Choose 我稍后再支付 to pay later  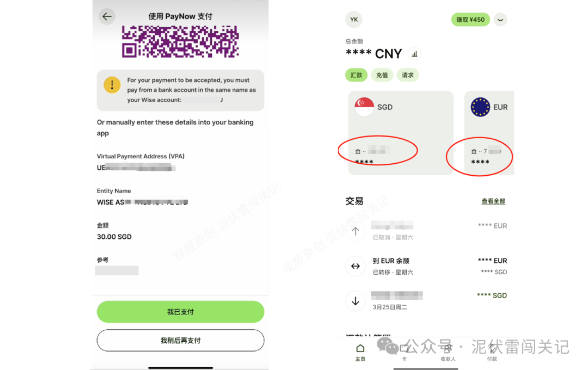tap(180, 341)
